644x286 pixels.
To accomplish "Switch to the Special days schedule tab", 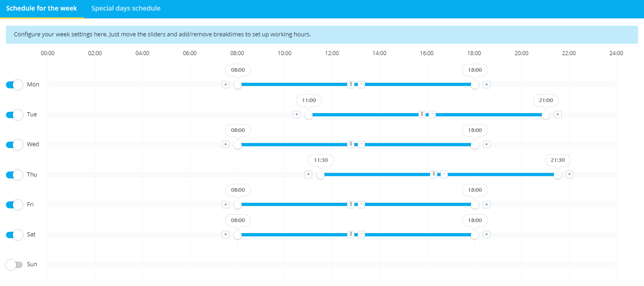I will [x=126, y=8].
